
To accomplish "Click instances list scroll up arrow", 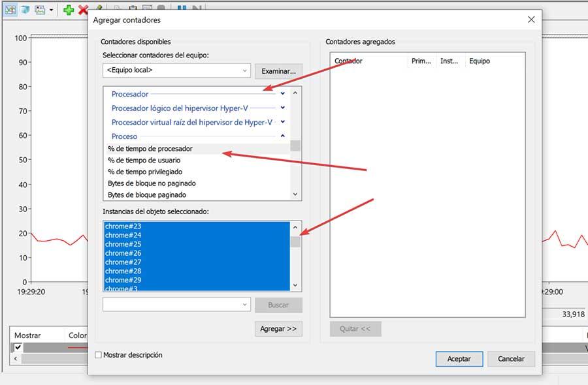I will coord(295,227).
